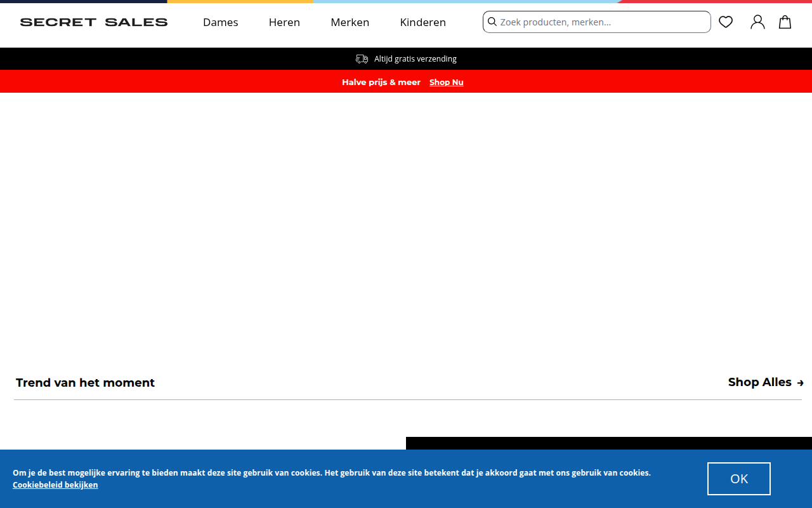Open the 'Cookiebeleid bekijken' link
Screen dimensions: 812x508
click(x=55, y=485)
